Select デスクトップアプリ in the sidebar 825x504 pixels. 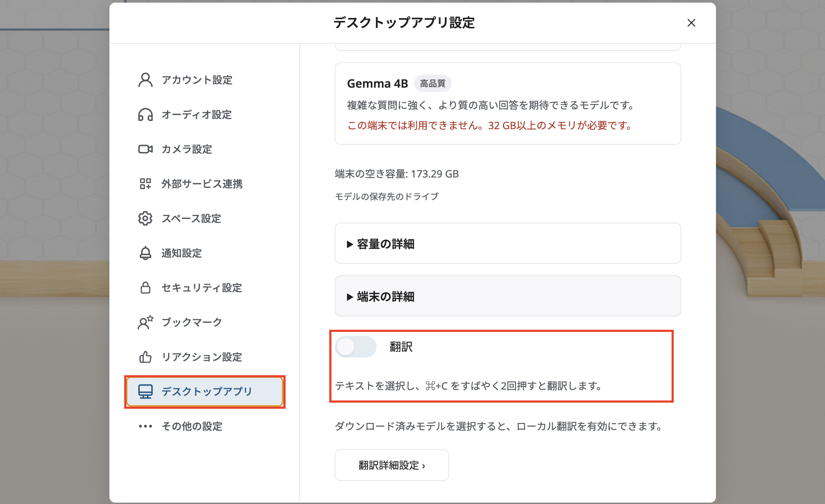[x=205, y=391]
